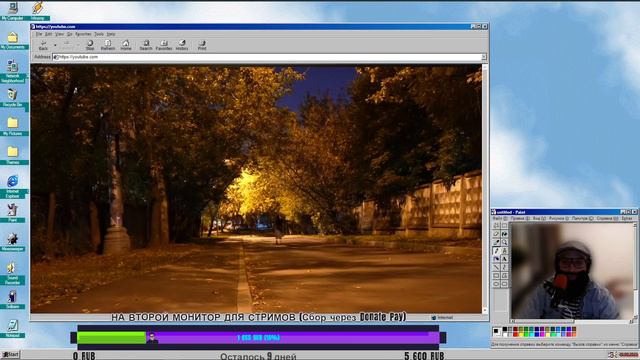Select Paint brush tool
This screenshot has width=640, height=360.
[x=504, y=251]
